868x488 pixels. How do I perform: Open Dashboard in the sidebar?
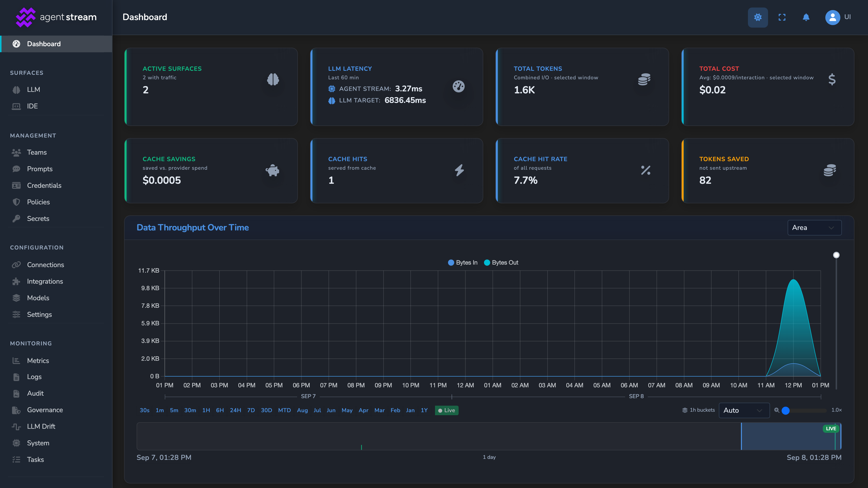(56, 44)
